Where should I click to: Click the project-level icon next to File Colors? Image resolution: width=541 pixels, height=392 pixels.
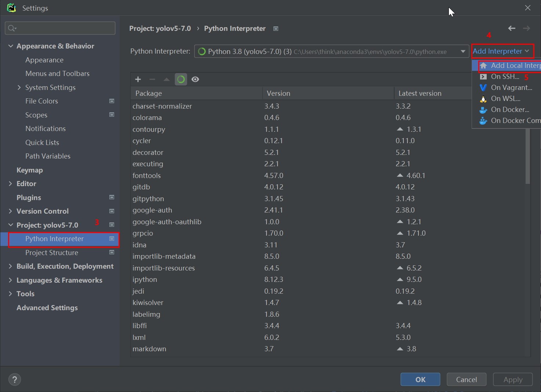click(112, 101)
